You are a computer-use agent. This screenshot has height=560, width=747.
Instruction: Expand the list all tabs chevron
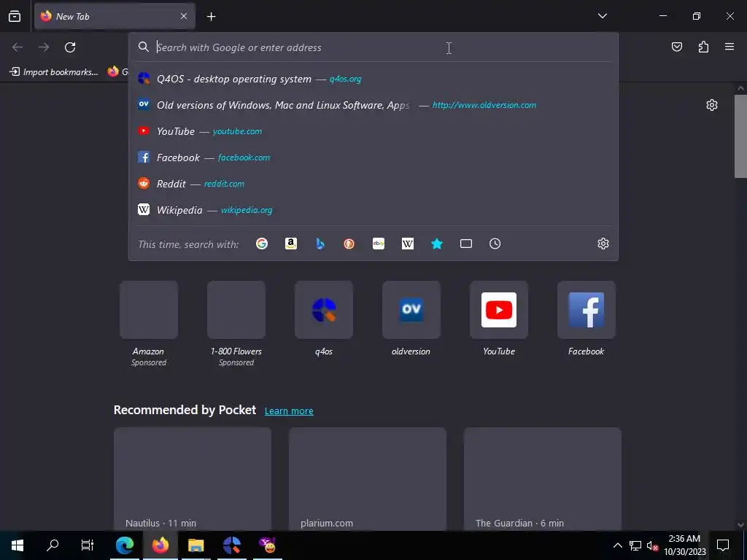602,16
